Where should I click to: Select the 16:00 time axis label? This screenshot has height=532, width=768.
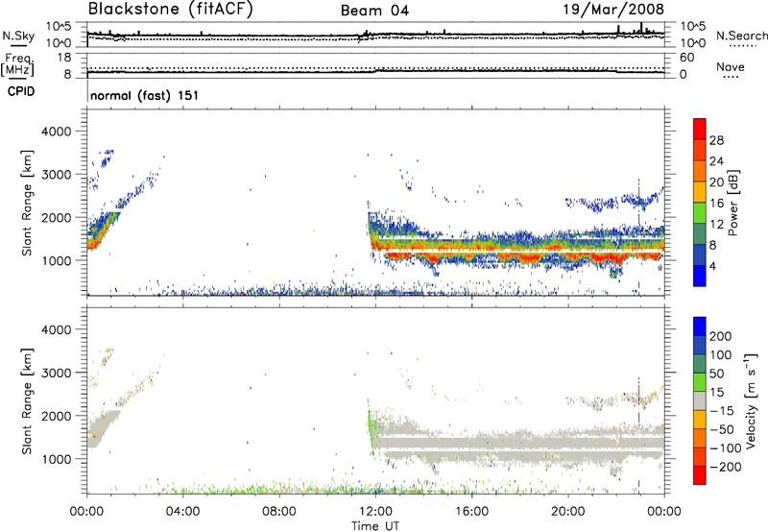(471, 512)
